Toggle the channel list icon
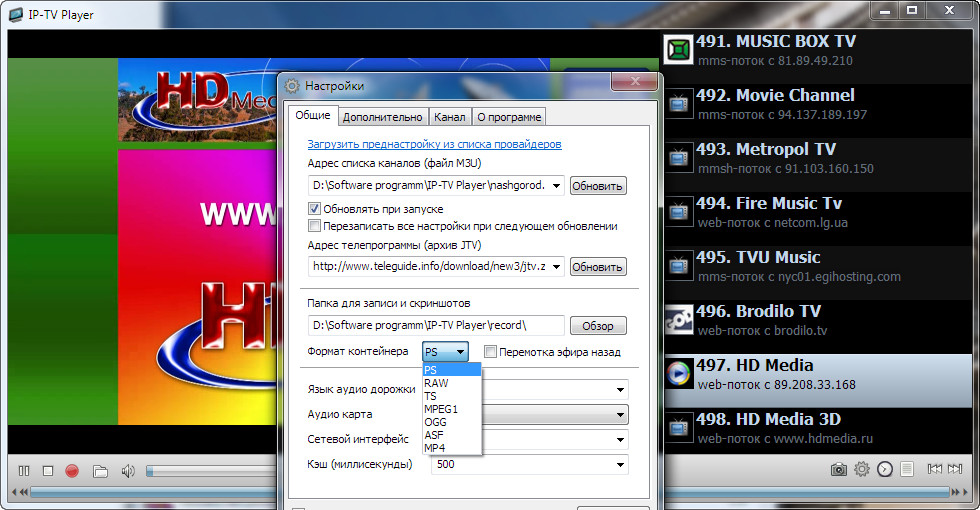 [908, 469]
